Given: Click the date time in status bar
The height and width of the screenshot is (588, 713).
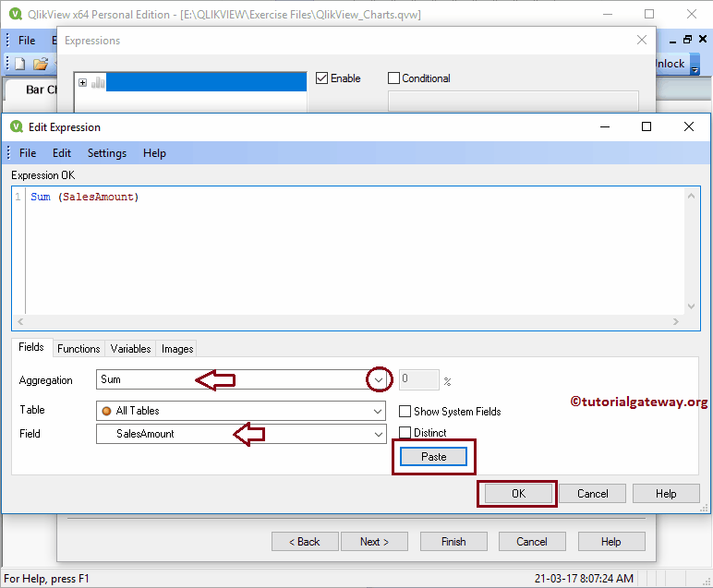Looking at the screenshot, I should (584, 579).
